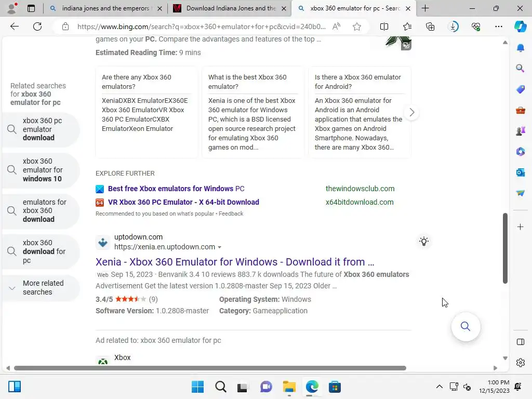Open taskbar Search magnifier

pyautogui.click(x=220, y=387)
